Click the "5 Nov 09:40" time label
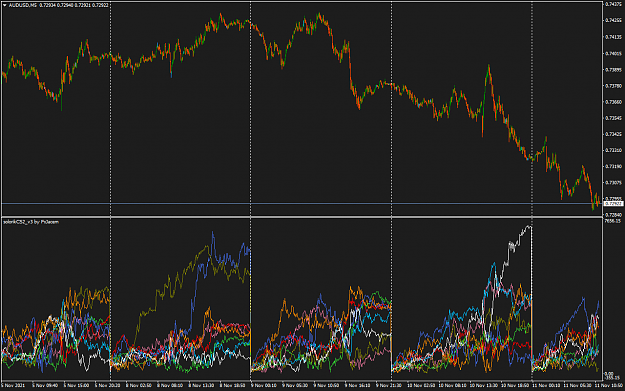This screenshot has height=391, width=625. point(45,386)
